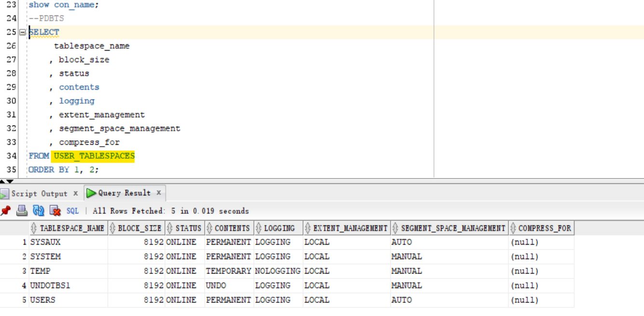Select row number 3 header
644x316 pixels.
click(x=14, y=271)
